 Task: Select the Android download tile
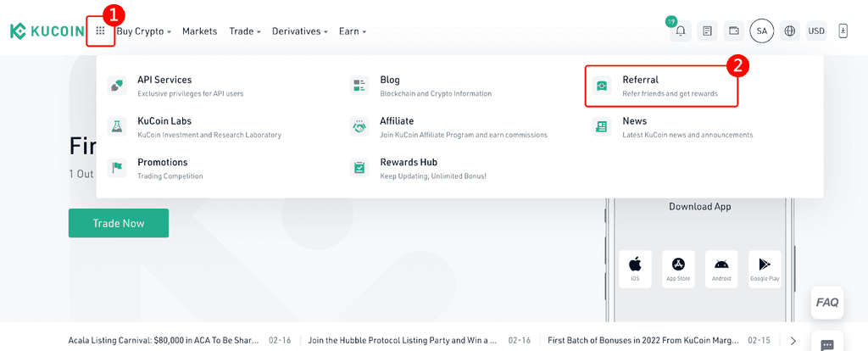[x=721, y=269]
